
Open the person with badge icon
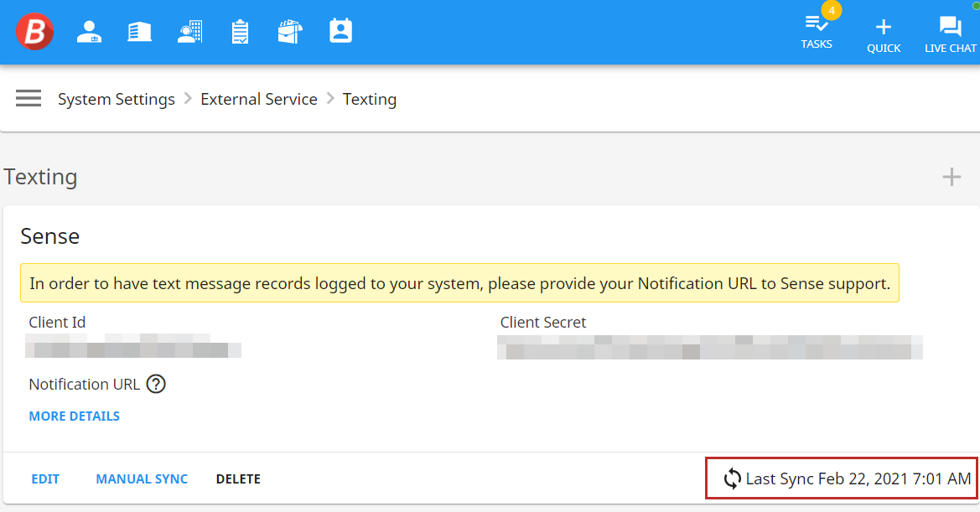tap(88, 32)
